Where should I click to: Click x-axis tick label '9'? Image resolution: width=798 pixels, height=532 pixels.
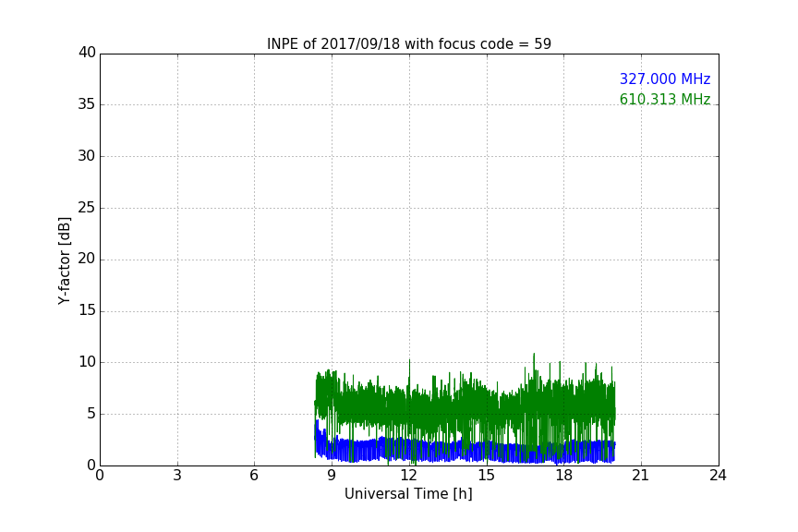[332, 476]
